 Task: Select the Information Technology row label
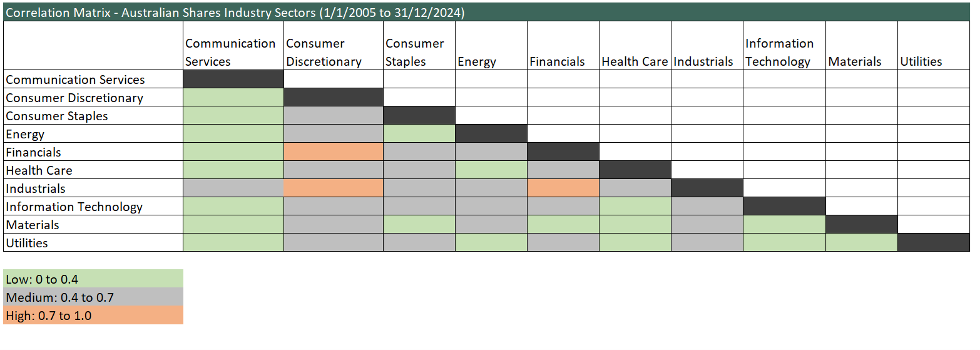[x=74, y=207]
